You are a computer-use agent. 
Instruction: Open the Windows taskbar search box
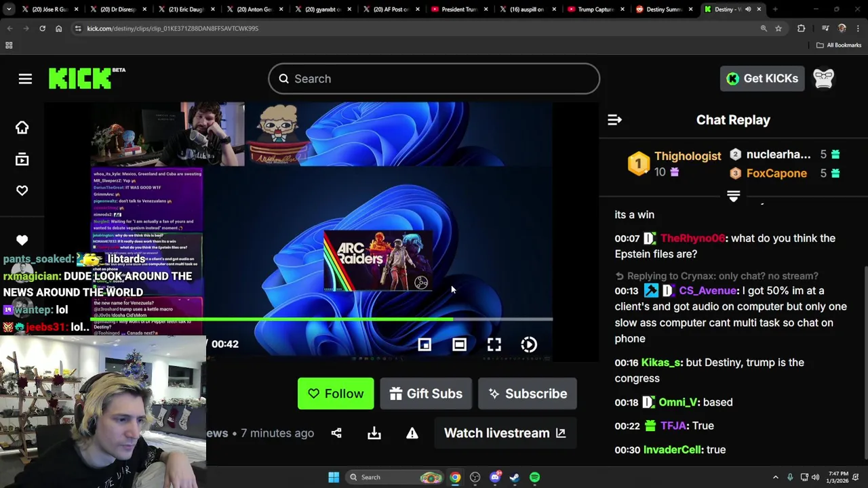point(393,477)
